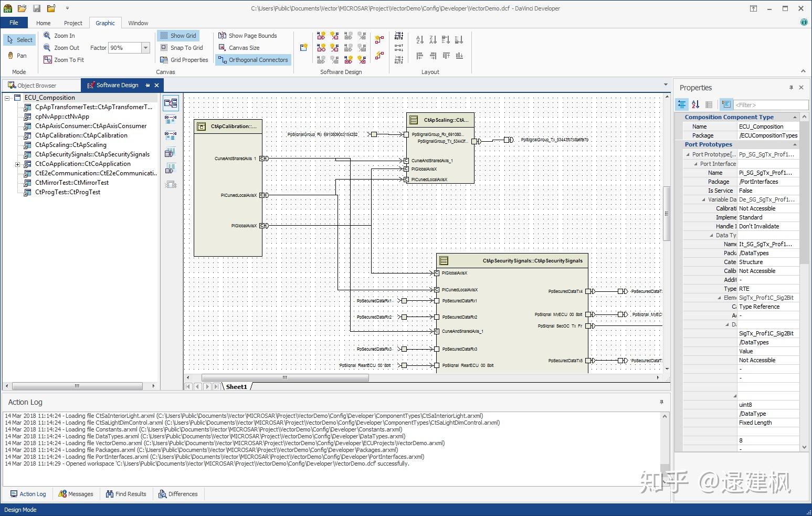Expand the CtCoApplication tree node

17,164
